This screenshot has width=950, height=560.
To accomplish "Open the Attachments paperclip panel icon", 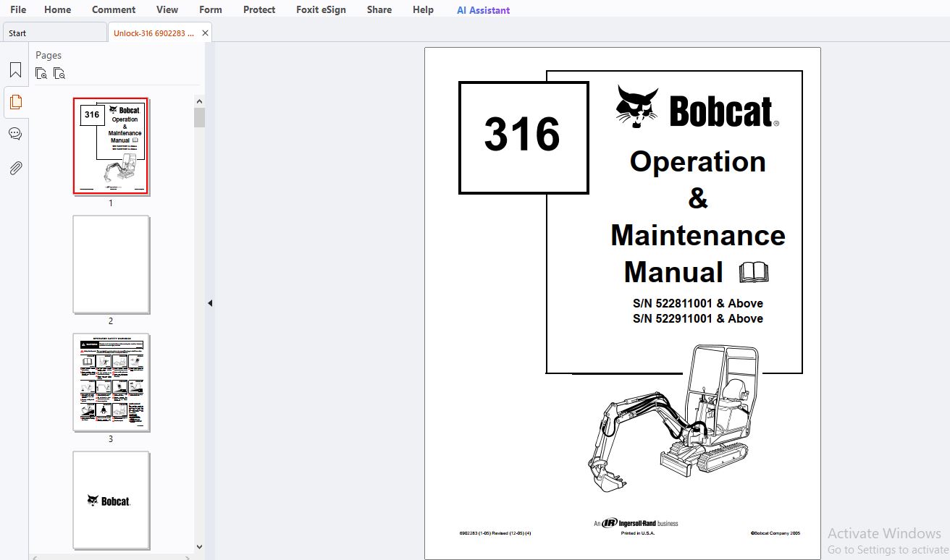I will pos(15,168).
